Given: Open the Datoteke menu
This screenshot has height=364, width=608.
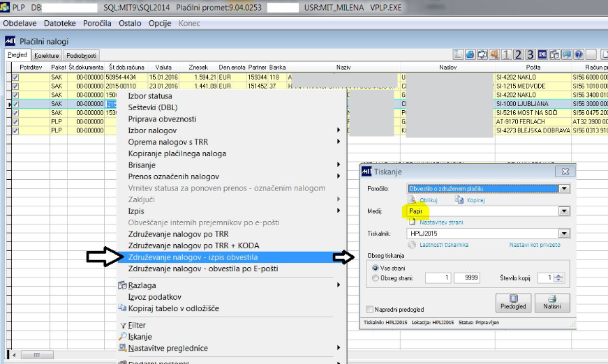Looking at the screenshot, I should tap(60, 23).
